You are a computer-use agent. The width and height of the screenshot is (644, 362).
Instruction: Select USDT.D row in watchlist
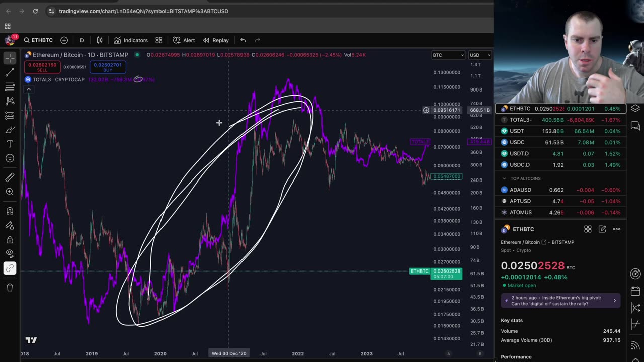click(x=560, y=154)
